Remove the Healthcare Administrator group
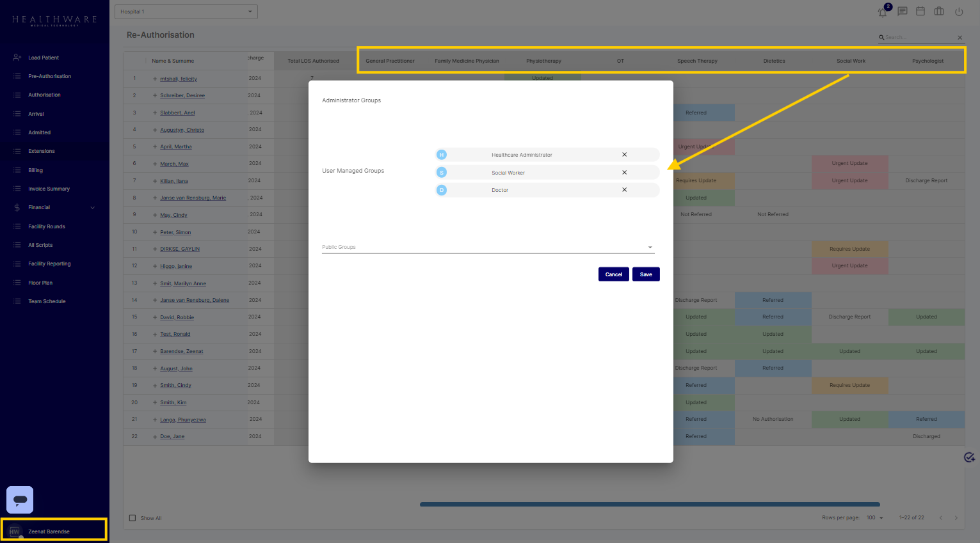This screenshot has width=980, height=543. tap(624, 155)
